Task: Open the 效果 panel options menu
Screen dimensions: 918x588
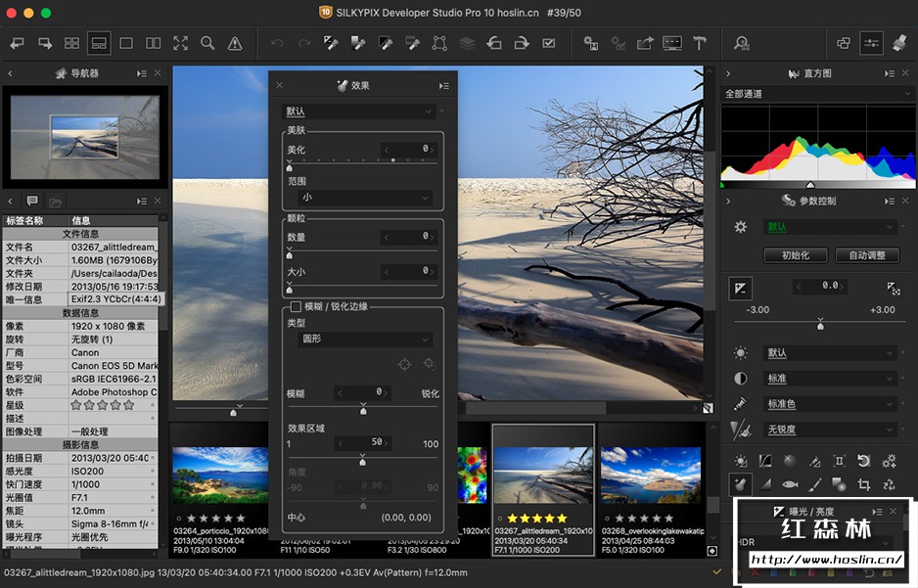Action: (x=444, y=86)
